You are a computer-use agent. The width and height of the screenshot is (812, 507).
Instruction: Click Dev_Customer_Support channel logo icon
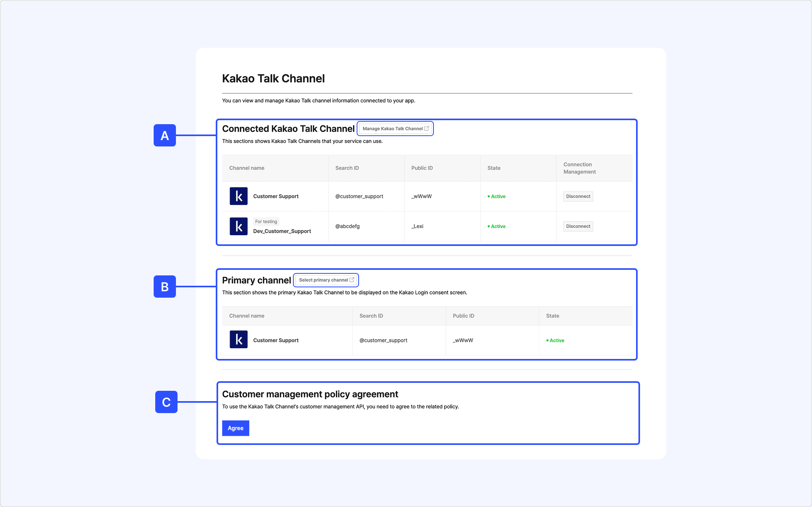click(x=238, y=226)
